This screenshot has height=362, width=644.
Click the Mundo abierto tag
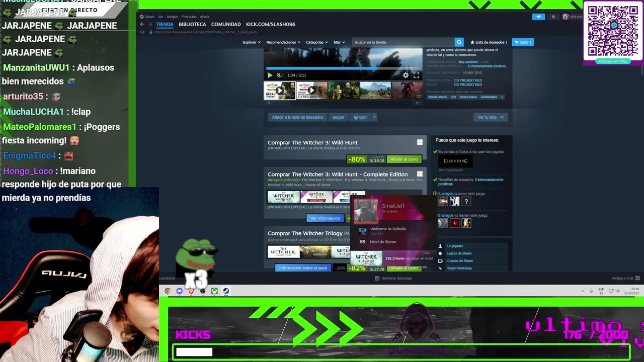pyautogui.click(x=437, y=97)
